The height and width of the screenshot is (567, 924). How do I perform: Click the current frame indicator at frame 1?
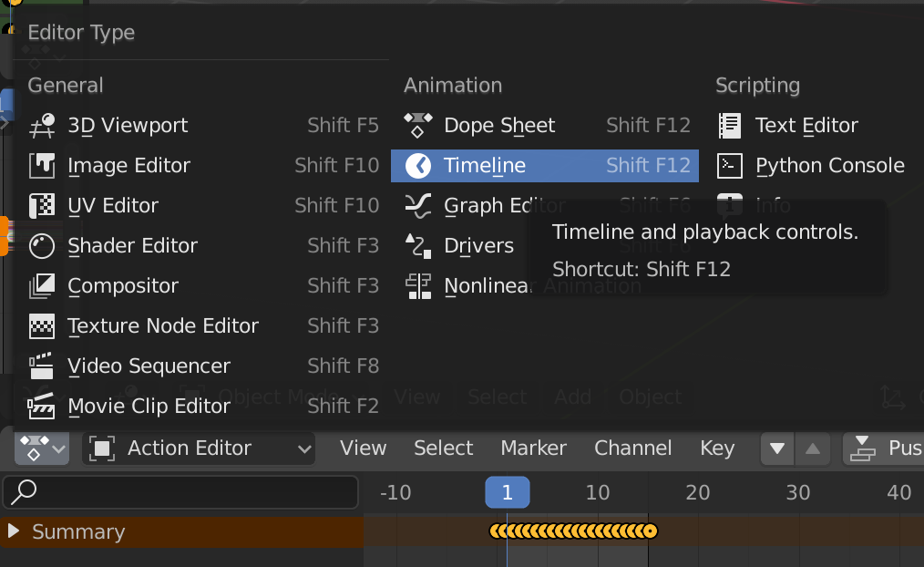[x=508, y=491]
